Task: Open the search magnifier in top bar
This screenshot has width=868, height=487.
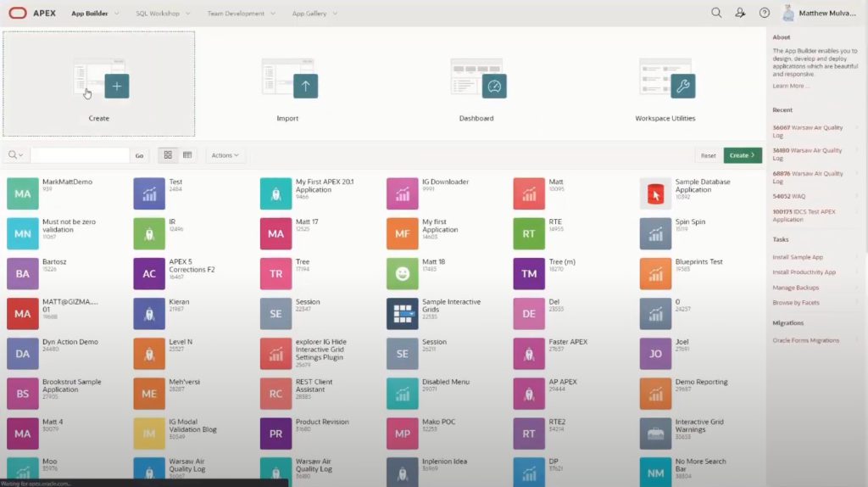Action: [716, 13]
